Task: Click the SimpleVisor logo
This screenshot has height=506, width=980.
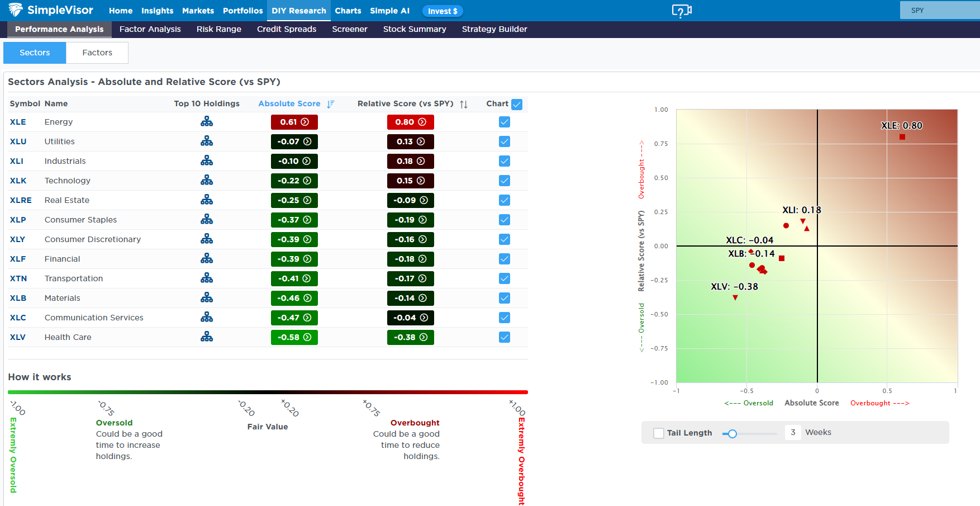Action: (51, 10)
